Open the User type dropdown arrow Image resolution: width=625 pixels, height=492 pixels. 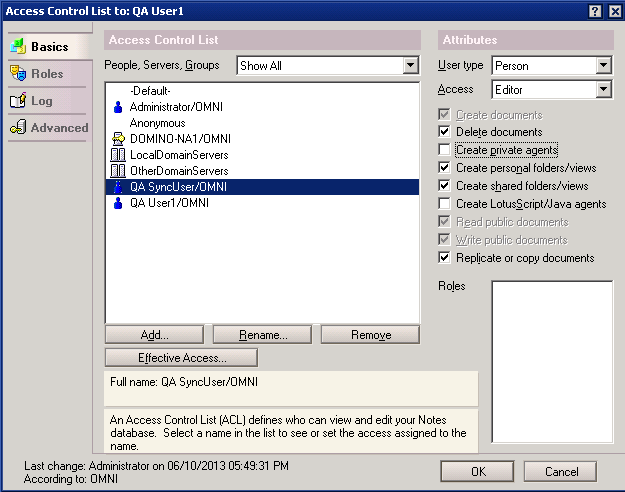pos(603,65)
